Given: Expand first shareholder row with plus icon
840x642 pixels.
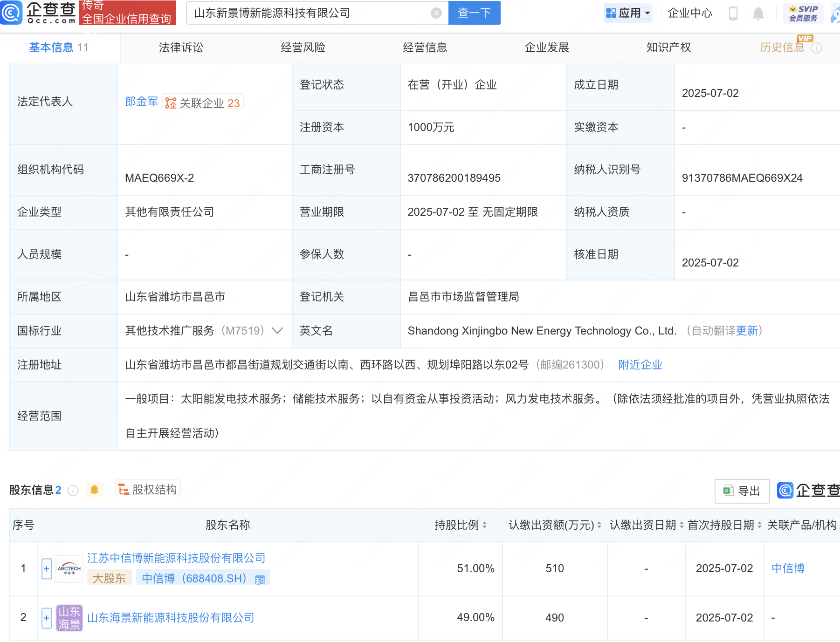Looking at the screenshot, I should (46, 568).
